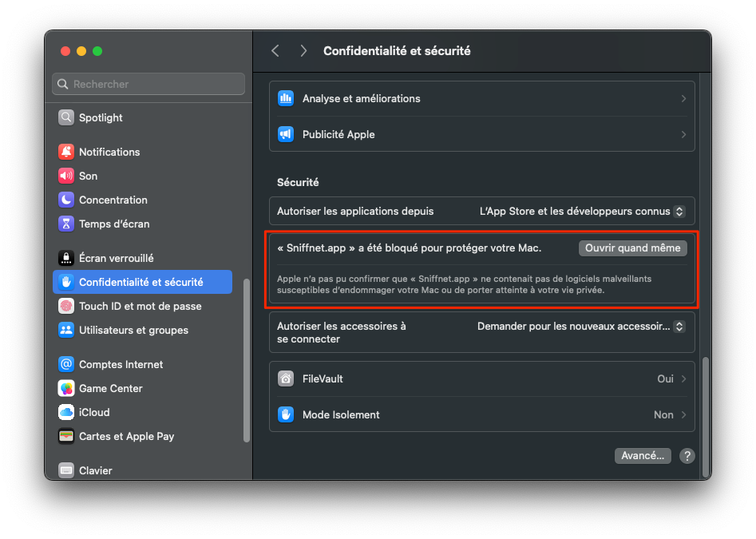Click the Analyse et améliorations chart icon
This screenshot has width=756, height=539.
[x=286, y=98]
